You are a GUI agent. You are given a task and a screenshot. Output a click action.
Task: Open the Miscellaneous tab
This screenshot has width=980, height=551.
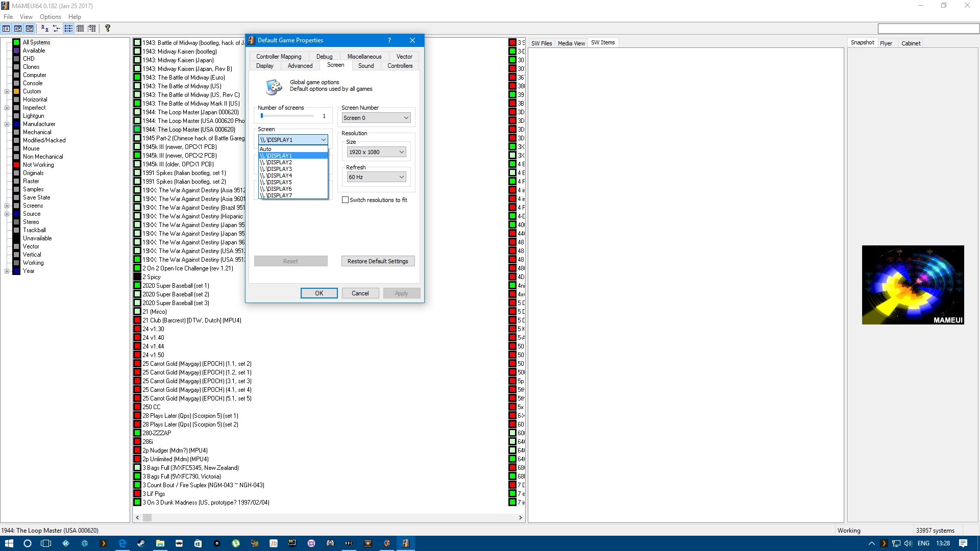pyautogui.click(x=364, y=57)
